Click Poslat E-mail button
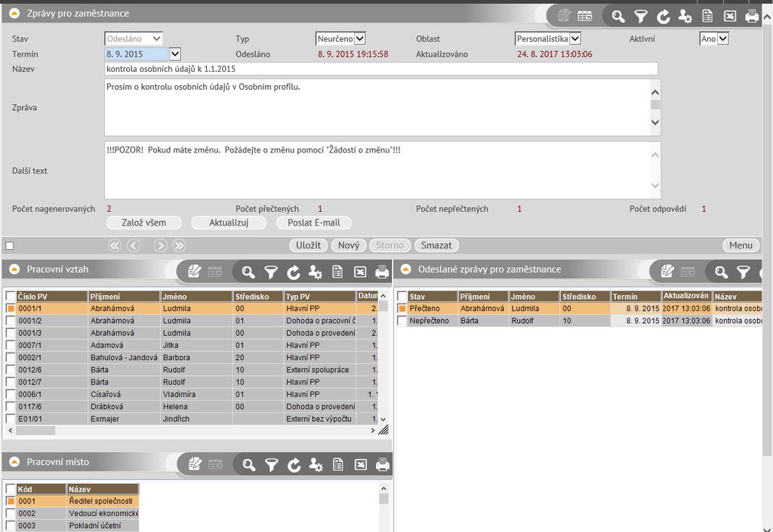Image resolution: width=773 pixels, height=532 pixels. 313,223
